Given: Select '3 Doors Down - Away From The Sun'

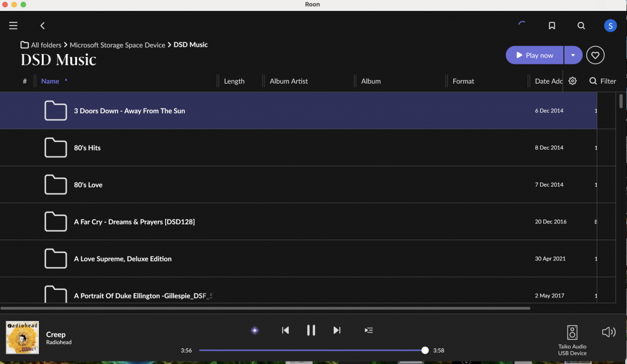Looking at the screenshot, I should pyautogui.click(x=129, y=110).
